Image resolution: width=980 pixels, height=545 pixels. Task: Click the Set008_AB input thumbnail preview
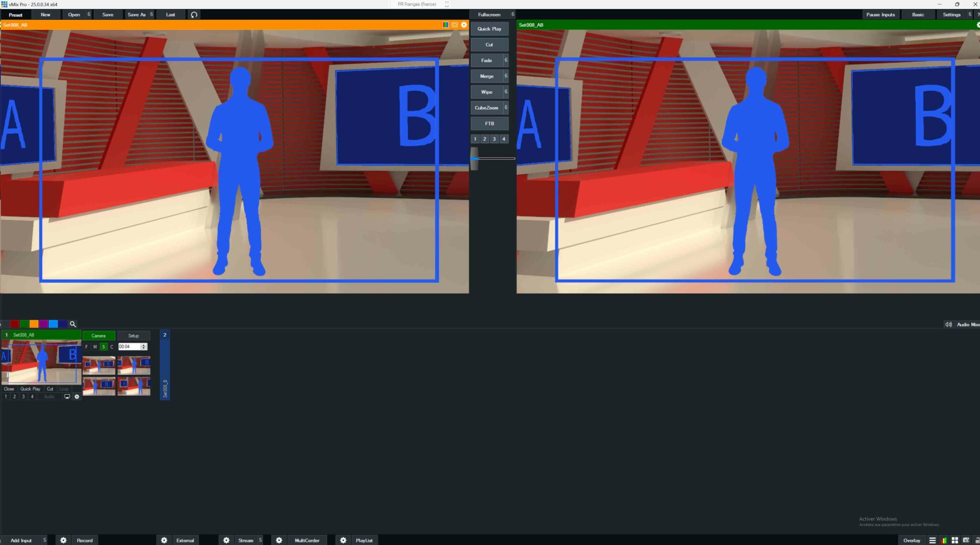41,363
